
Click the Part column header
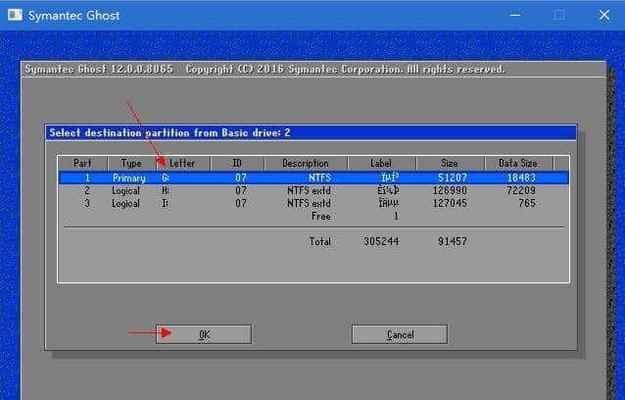click(x=83, y=163)
